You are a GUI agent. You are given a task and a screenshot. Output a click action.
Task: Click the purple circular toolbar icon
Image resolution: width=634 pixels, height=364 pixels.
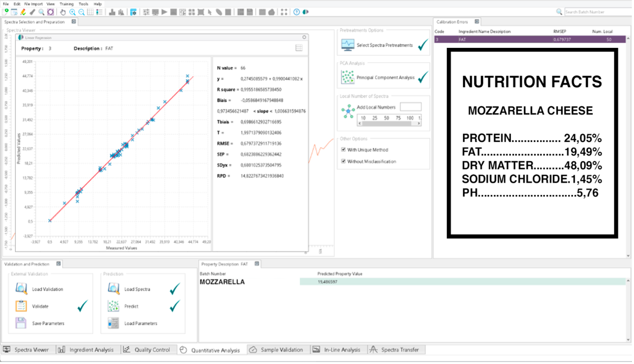point(50,12)
